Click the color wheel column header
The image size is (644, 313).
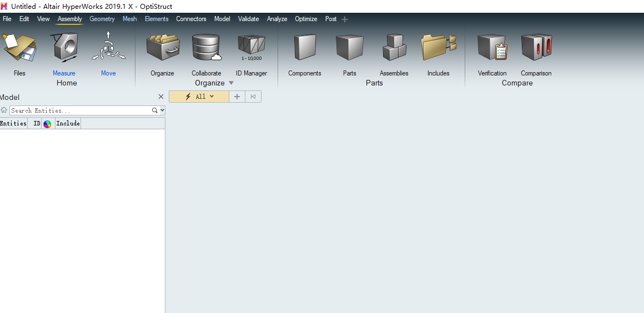(47, 124)
